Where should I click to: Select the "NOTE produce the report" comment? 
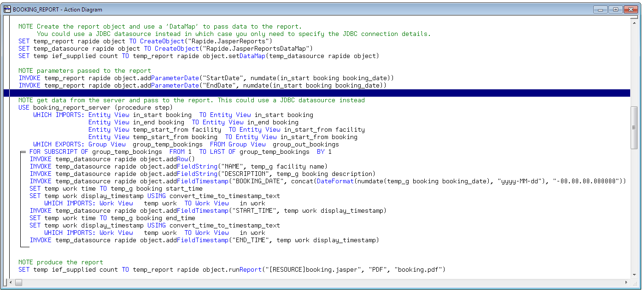(60, 262)
